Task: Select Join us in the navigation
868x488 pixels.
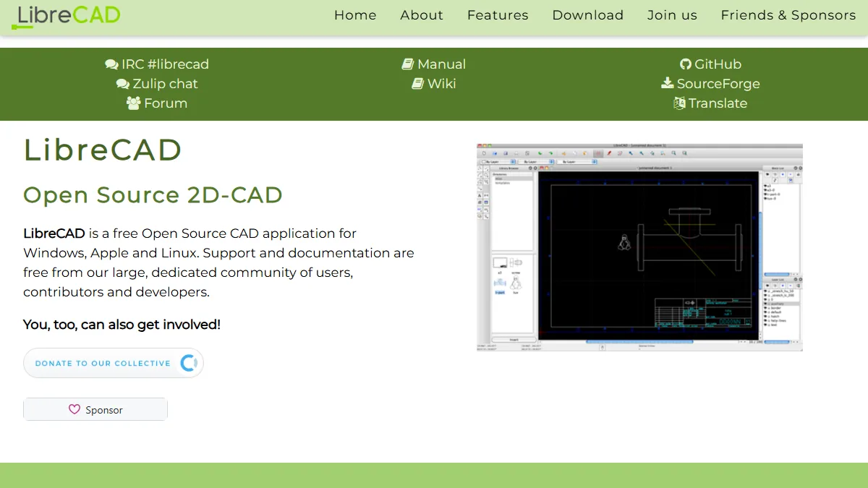Action: tap(672, 15)
